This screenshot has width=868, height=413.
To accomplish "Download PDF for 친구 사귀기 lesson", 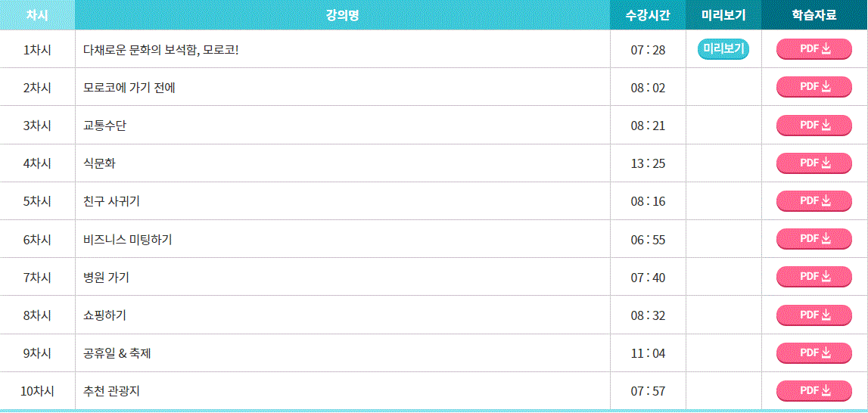I will [814, 201].
